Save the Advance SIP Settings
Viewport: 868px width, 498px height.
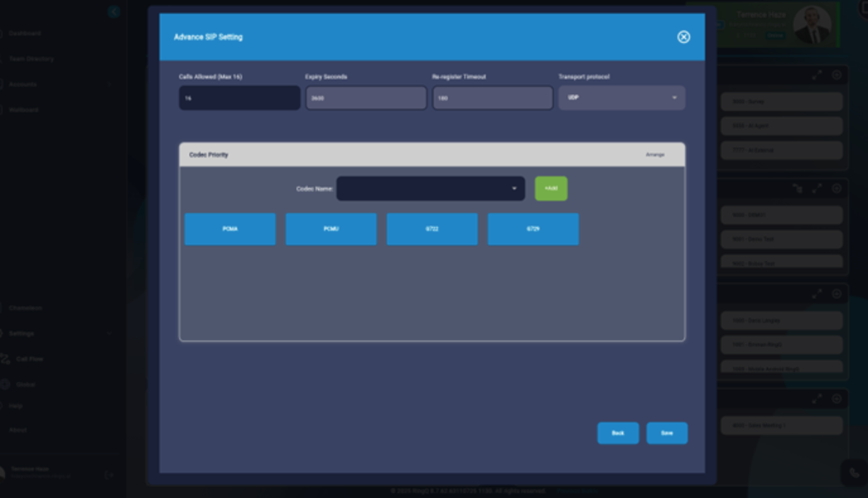667,433
